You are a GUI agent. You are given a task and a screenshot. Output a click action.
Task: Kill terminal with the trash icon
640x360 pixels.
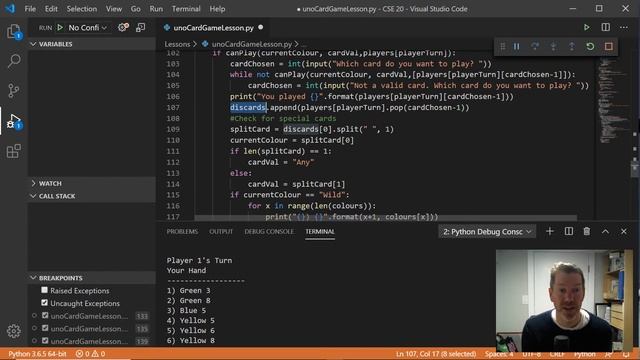tap(587, 231)
